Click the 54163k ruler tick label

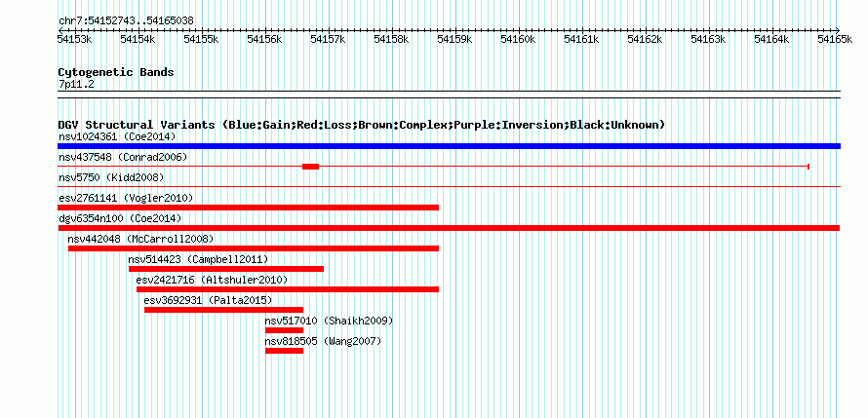(x=708, y=39)
